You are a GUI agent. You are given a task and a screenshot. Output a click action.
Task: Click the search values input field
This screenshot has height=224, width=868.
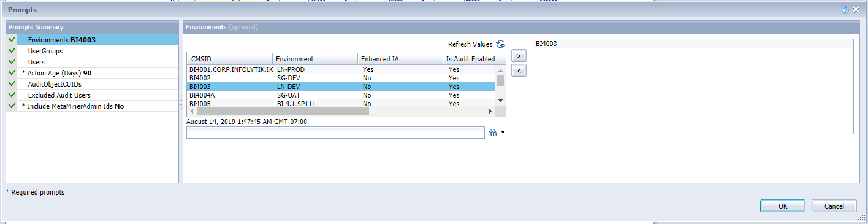coord(335,133)
